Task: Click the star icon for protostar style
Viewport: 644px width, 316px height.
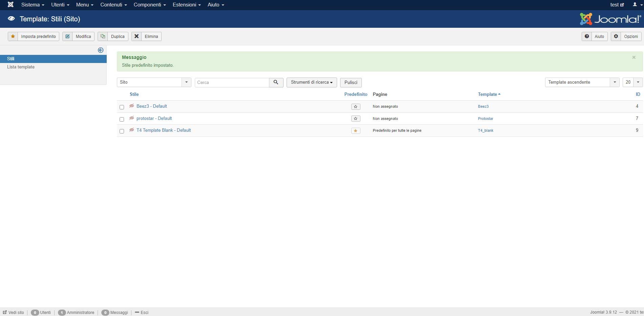Action: [355, 119]
